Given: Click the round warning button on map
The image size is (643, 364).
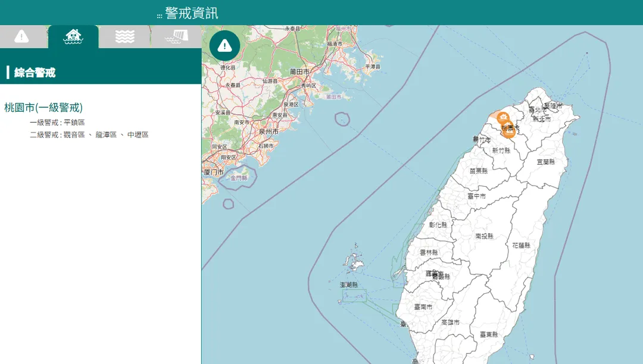Looking at the screenshot, I should point(224,45).
